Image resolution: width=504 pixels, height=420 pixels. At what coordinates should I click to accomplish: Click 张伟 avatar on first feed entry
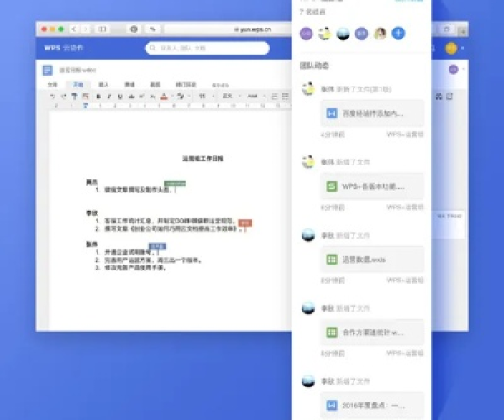(308, 89)
